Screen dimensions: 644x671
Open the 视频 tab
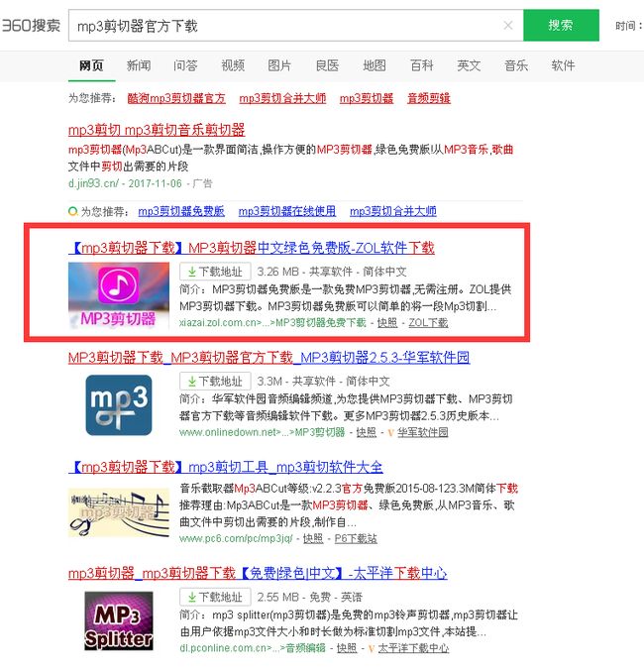point(233,65)
